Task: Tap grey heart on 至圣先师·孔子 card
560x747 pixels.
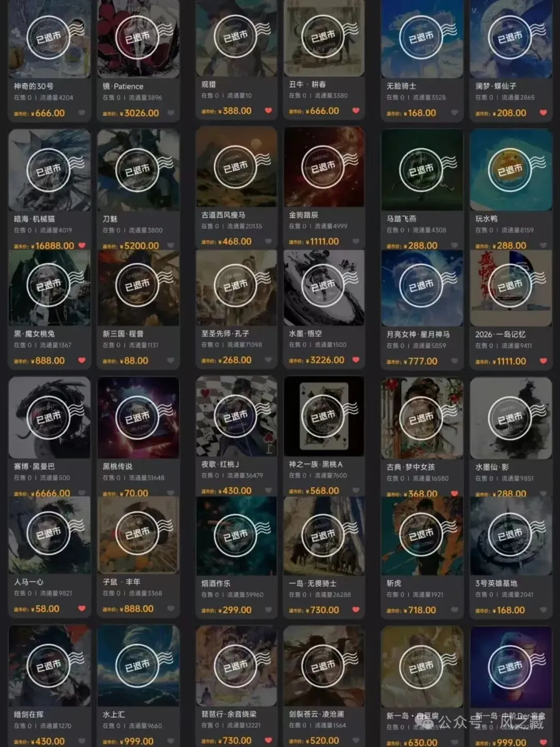Action: 269,360
